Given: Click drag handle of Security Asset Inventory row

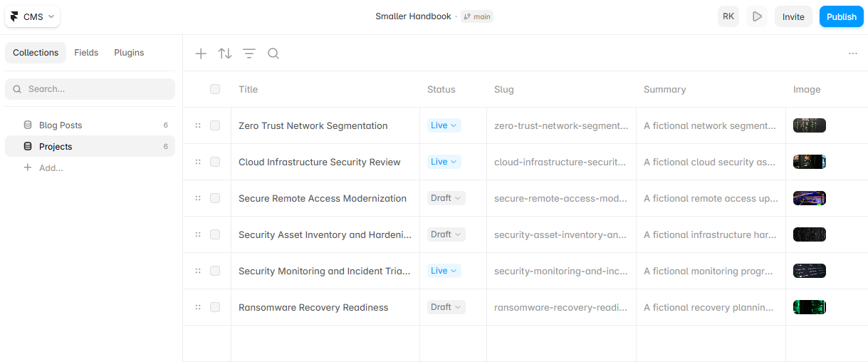Looking at the screenshot, I should [198, 234].
